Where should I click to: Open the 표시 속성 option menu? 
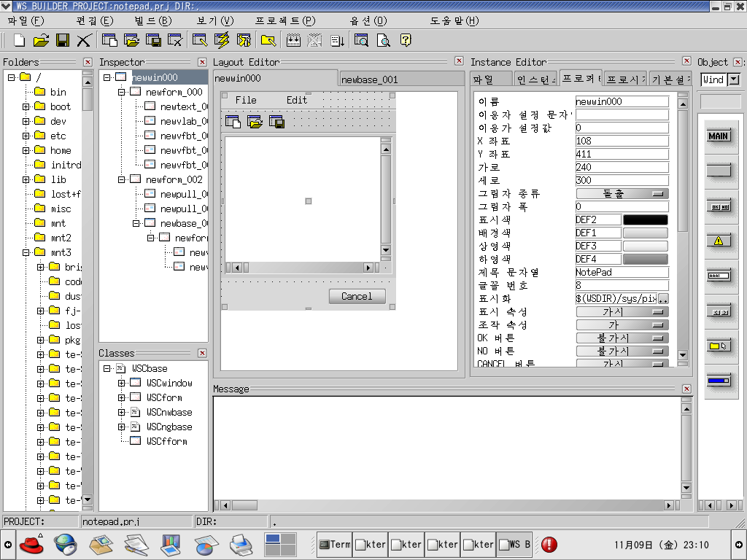click(x=622, y=312)
